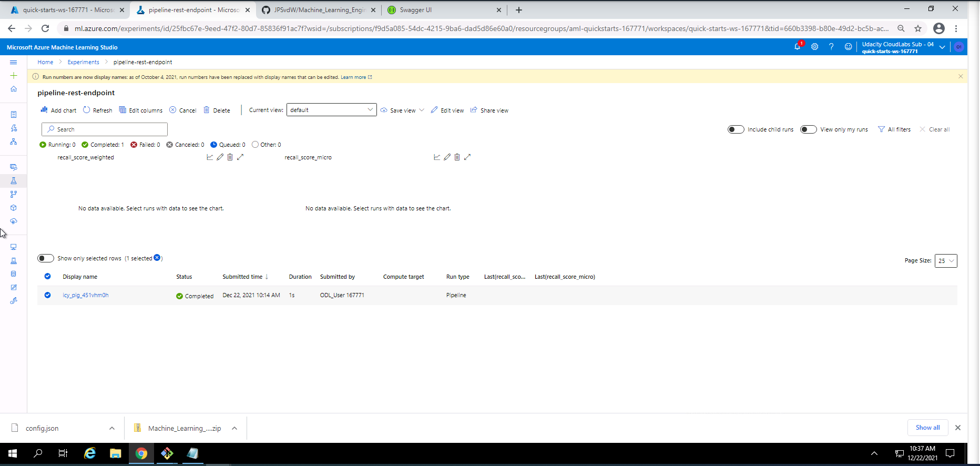Open Linked Services icon in sidebar

[14, 301]
